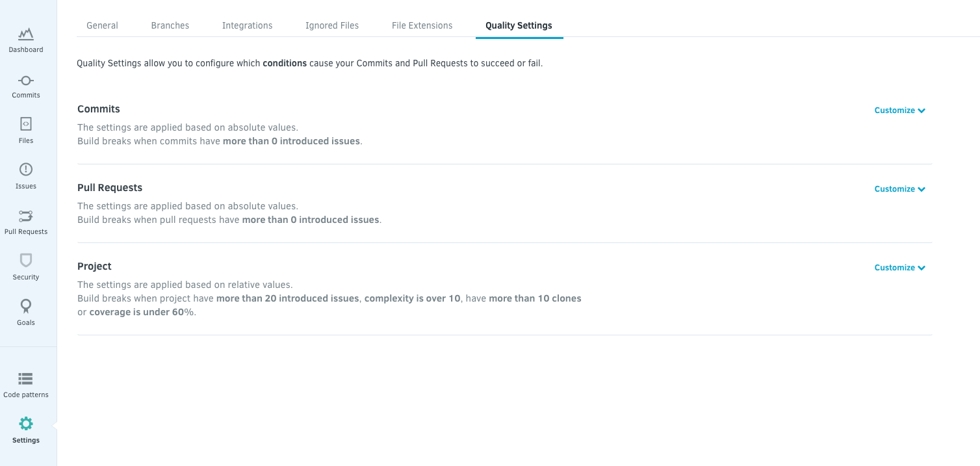The width and height of the screenshot is (980, 466).
Task: Open the Code patterns list icon
Action: 26,378
